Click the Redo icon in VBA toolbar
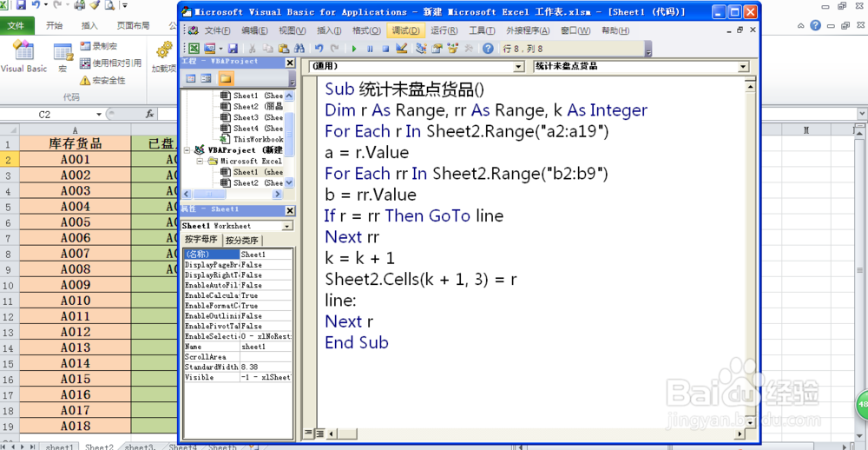 (x=335, y=49)
